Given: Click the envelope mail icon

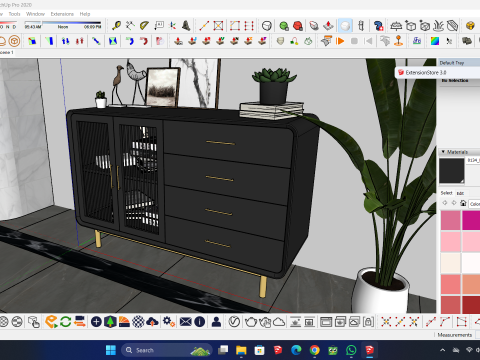Looking at the screenshot, I should [x=186, y=322].
